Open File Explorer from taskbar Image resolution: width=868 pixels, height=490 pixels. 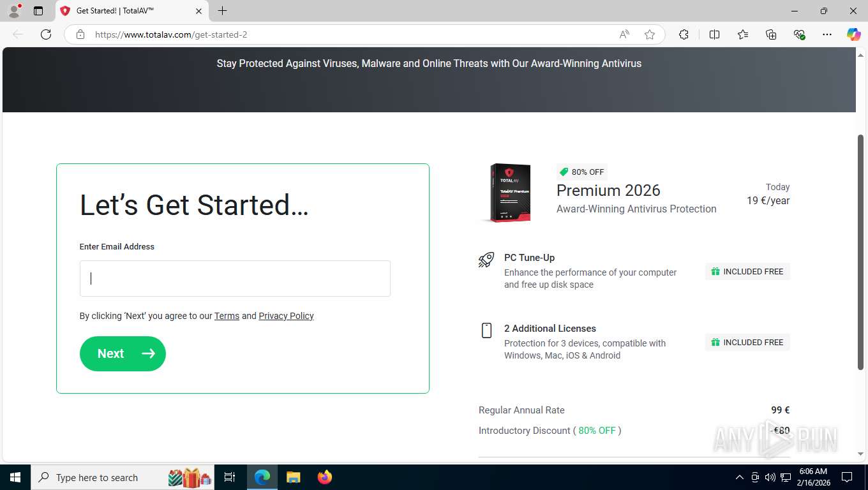pos(293,477)
